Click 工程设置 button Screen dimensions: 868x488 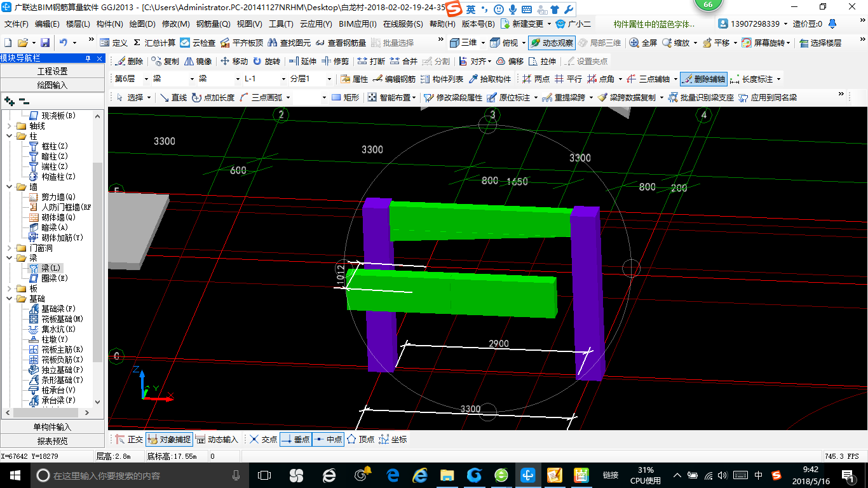click(52, 71)
